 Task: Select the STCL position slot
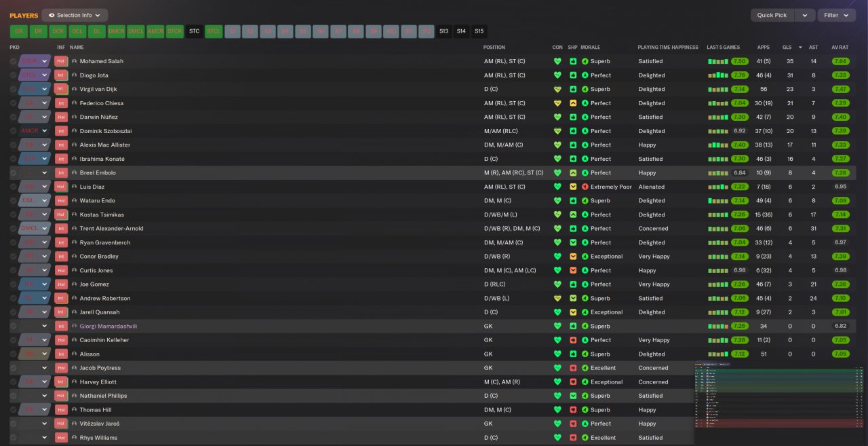pos(214,31)
